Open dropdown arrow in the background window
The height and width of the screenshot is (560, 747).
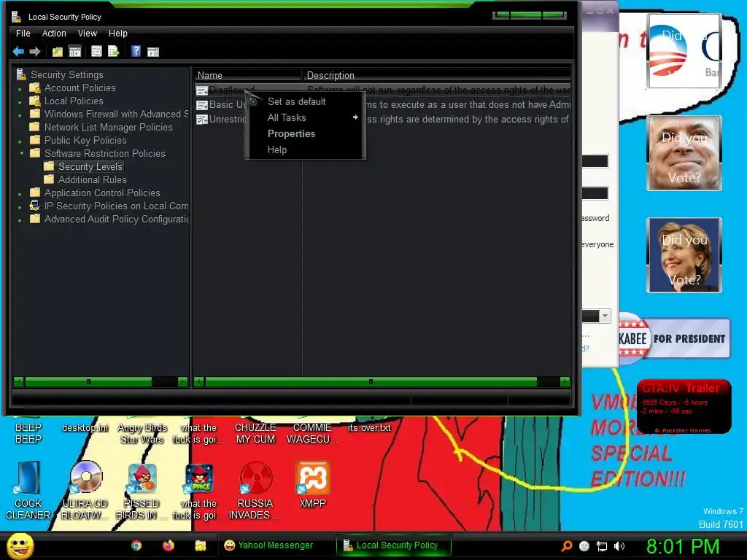coord(605,316)
